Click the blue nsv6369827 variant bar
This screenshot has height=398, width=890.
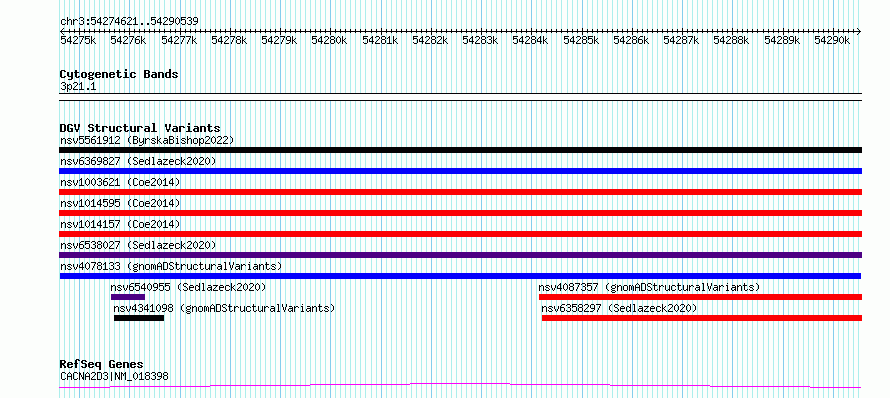coord(461,171)
